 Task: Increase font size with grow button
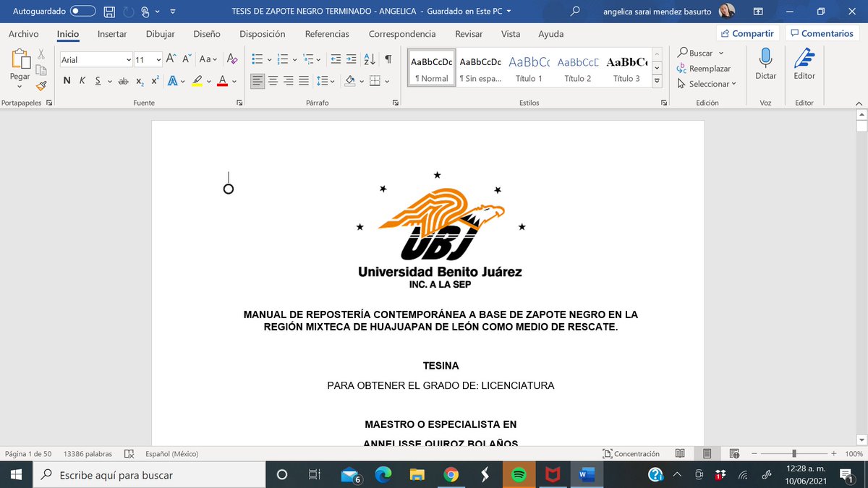point(171,60)
